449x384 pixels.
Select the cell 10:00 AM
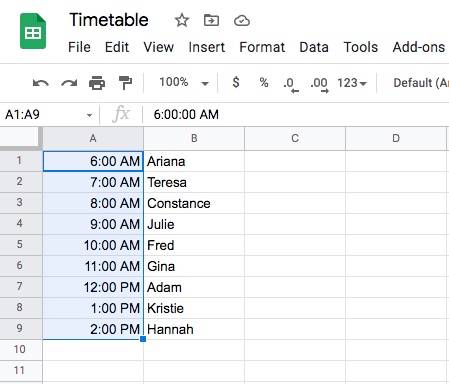coord(93,245)
